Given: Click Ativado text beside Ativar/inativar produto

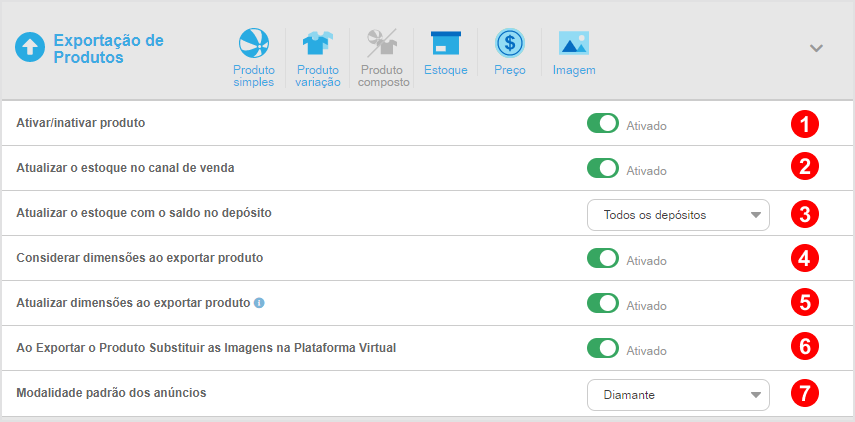Looking at the screenshot, I should pos(646,126).
